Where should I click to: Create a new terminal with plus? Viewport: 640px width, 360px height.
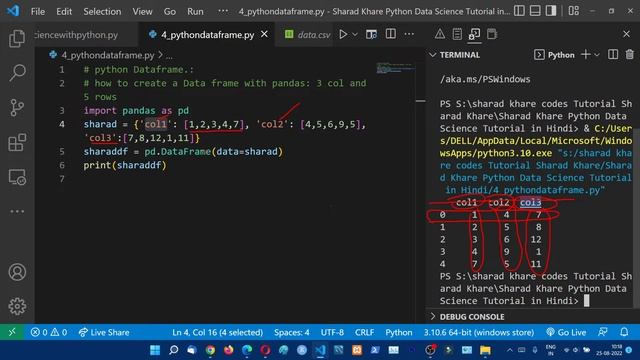coord(586,54)
